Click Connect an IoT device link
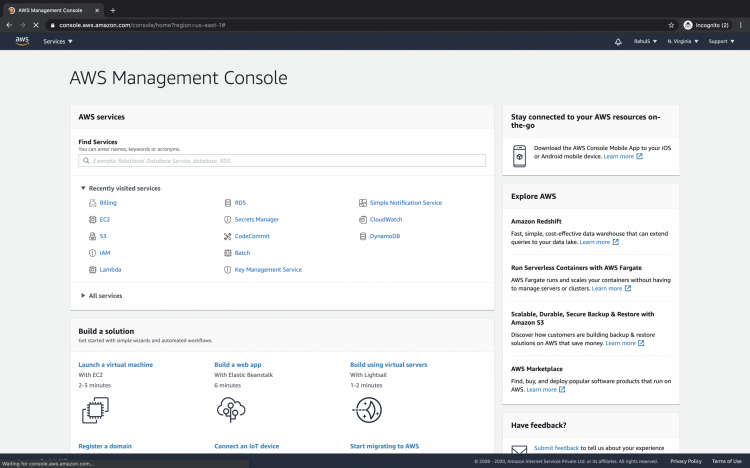750x468 pixels. pyautogui.click(x=247, y=446)
